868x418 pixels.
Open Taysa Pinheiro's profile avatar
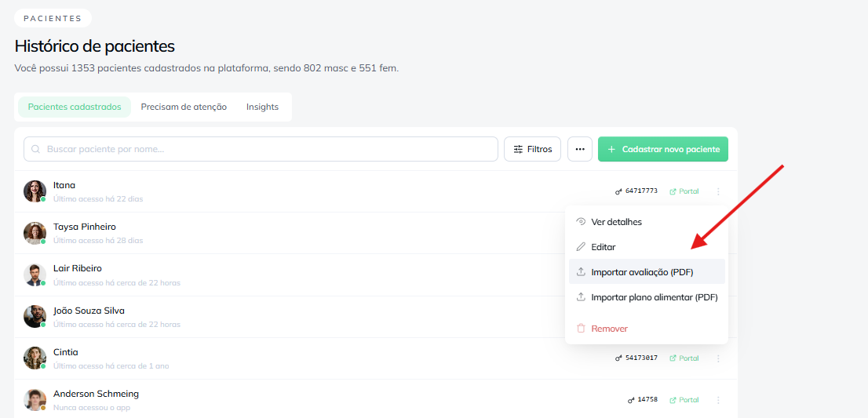[x=35, y=234]
